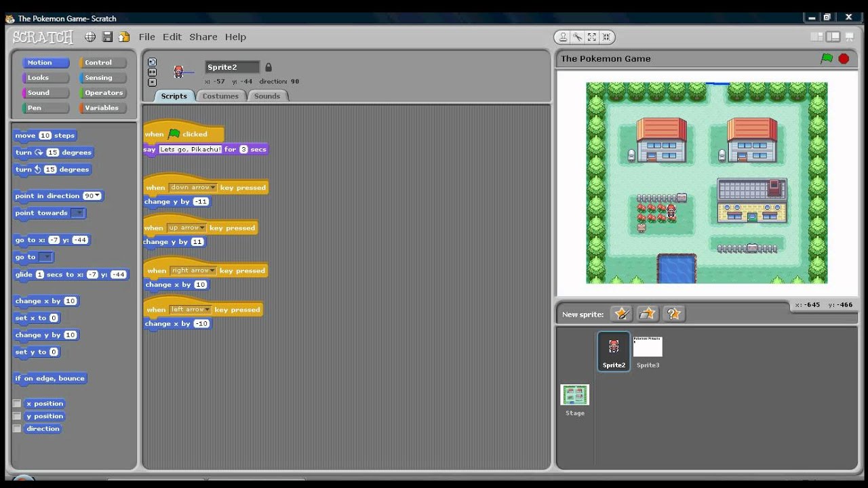This screenshot has width=868, height=488.
Task: Click the 'set x to 0' block
Action: click(x=37, y=318)
